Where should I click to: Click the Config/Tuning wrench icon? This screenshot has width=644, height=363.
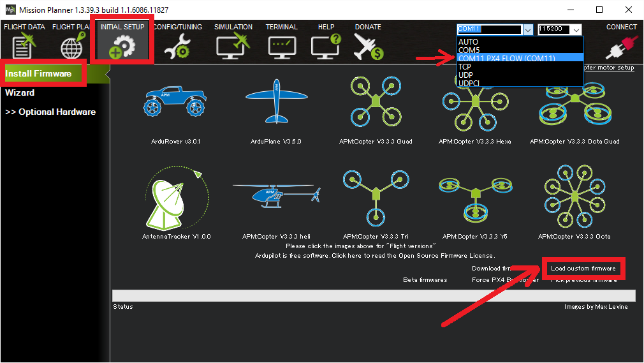(177, 47)
